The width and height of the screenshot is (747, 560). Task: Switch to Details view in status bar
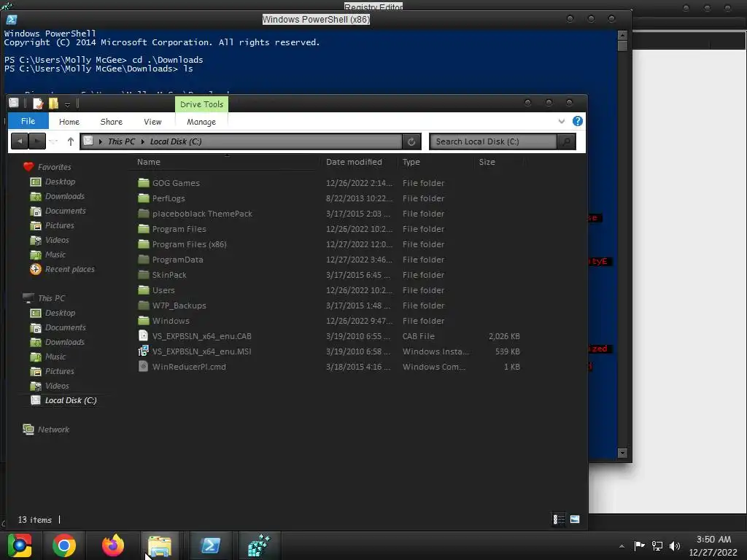click(558, 519)
